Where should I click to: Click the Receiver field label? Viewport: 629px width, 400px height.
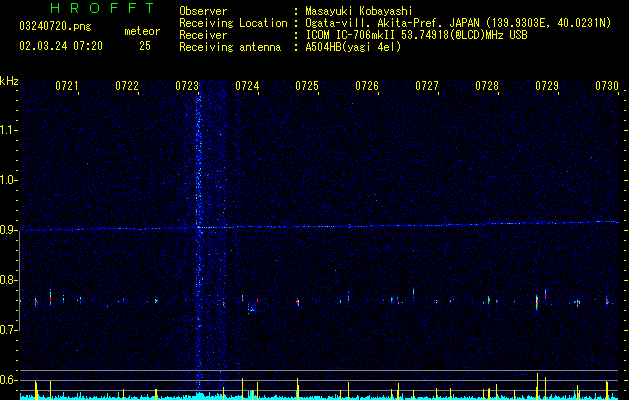point(203,35)
